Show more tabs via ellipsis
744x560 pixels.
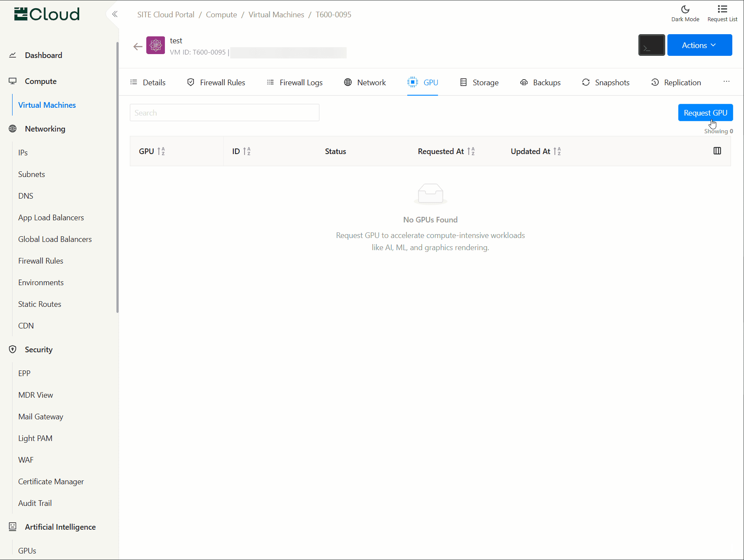pos(726,82)
